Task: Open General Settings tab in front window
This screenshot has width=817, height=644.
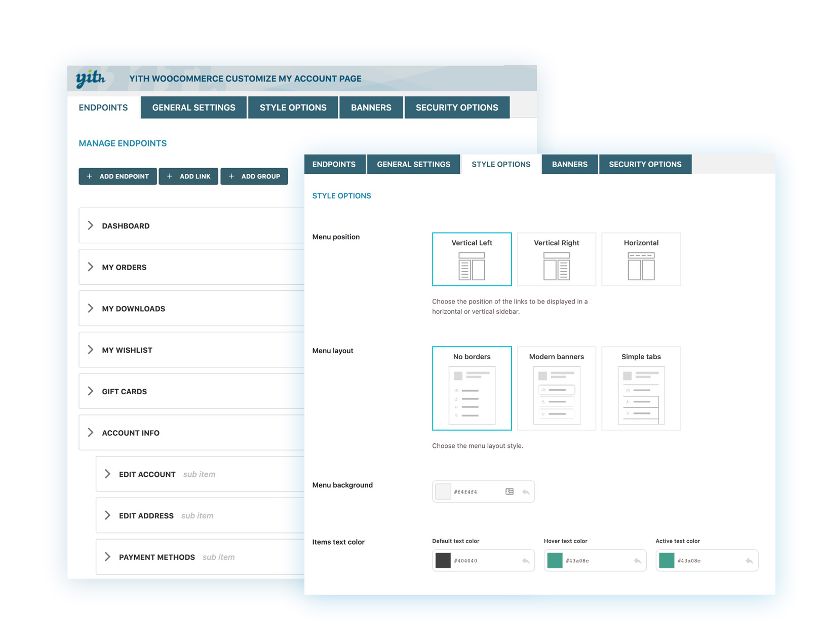Action: click(x=413, y=164)
